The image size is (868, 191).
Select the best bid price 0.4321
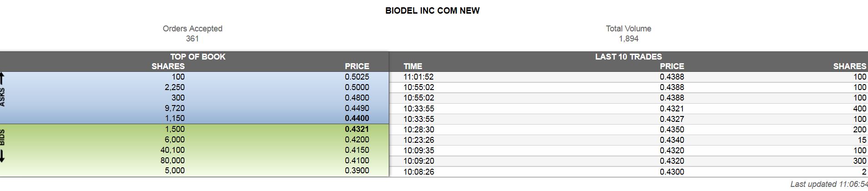click(357, 129)
